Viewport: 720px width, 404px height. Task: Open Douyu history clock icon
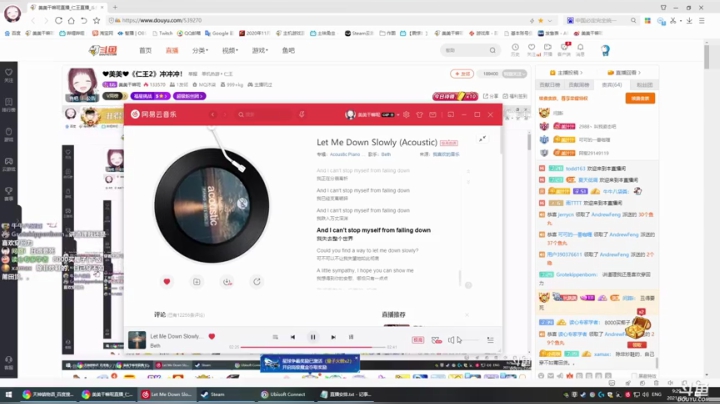click(515, 50)
